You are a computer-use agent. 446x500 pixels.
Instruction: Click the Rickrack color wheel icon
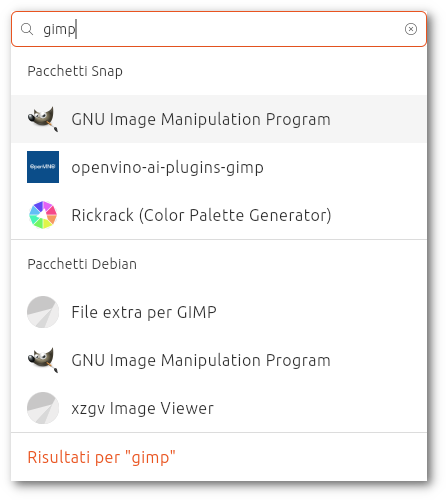point(43,215)
